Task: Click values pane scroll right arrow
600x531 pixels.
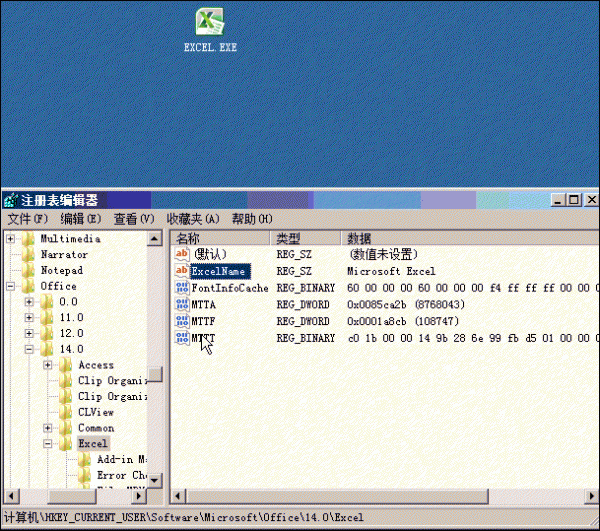Action: click(592, 496)
